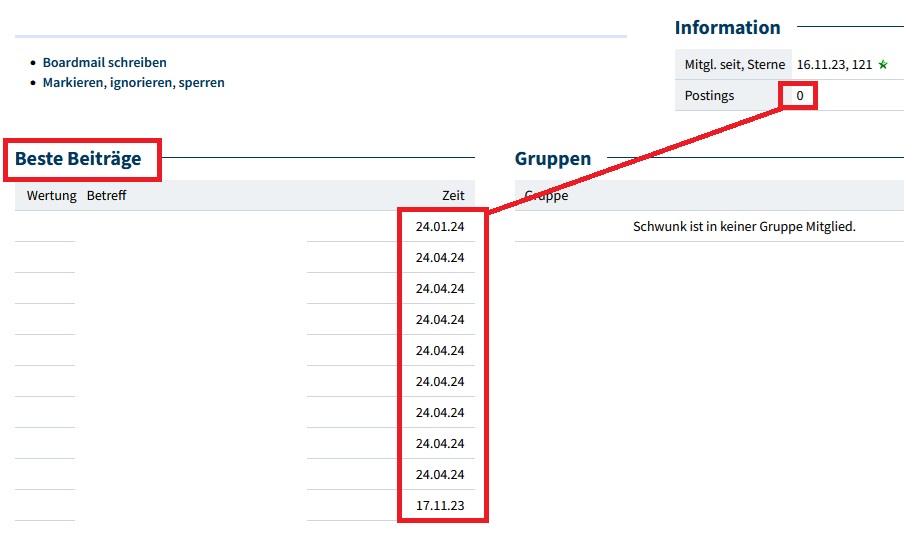Viewport: 904px width, 534px height.
Task: Click the Betreff column header
Action: (x=106, y=195)
